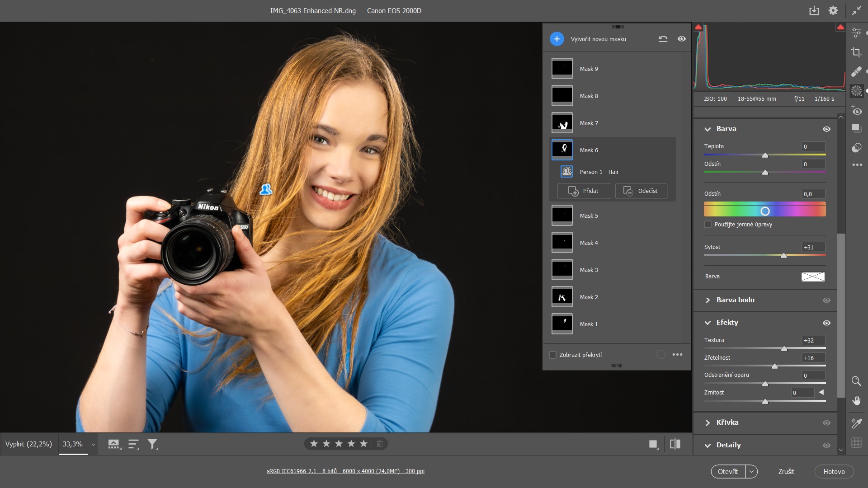Viewport: 868px width, 488px height.
Task: Click the Hotovo button
Action: click(x=834, y=472)
